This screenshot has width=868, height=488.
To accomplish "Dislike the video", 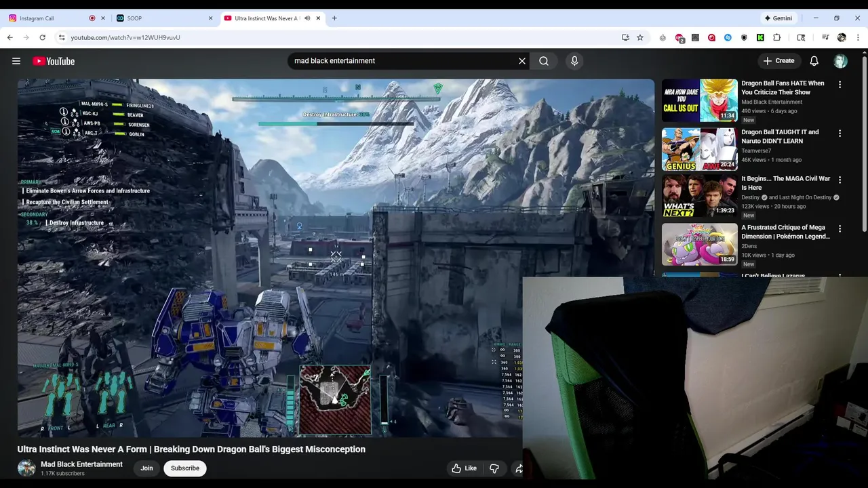I will click(x=494, y=468).
